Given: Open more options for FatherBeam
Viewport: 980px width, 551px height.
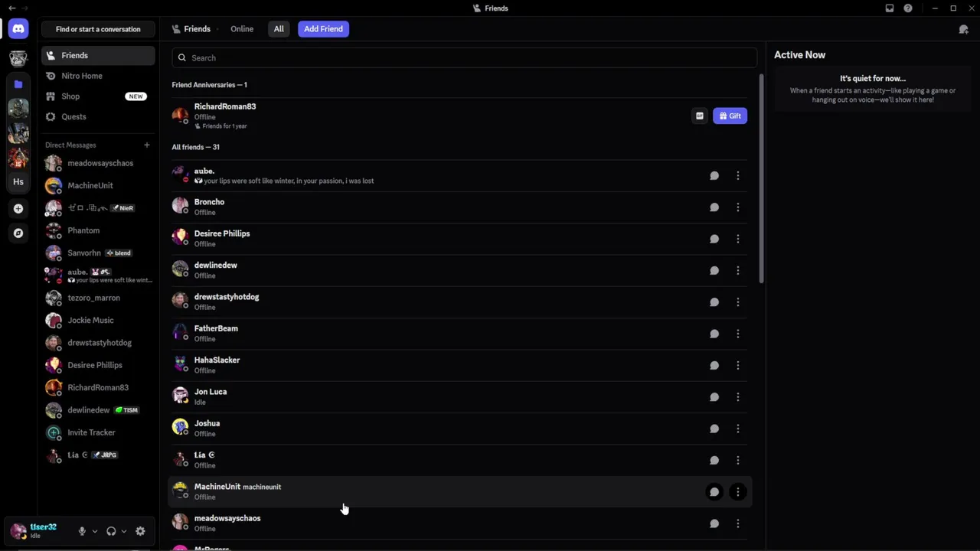Looking at the screenshot, I should click(737, 334).
